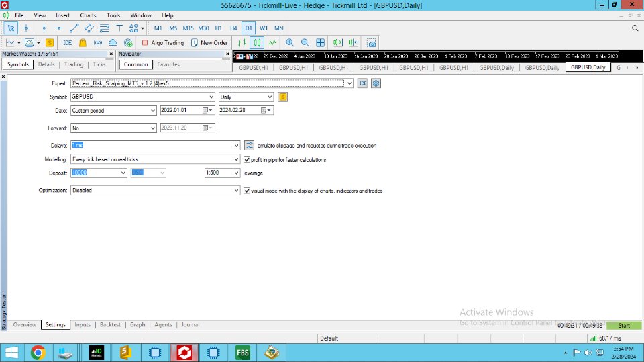Open the Tools menu
The height and width of the screenshot is (362, 644).
pos(113,15)
